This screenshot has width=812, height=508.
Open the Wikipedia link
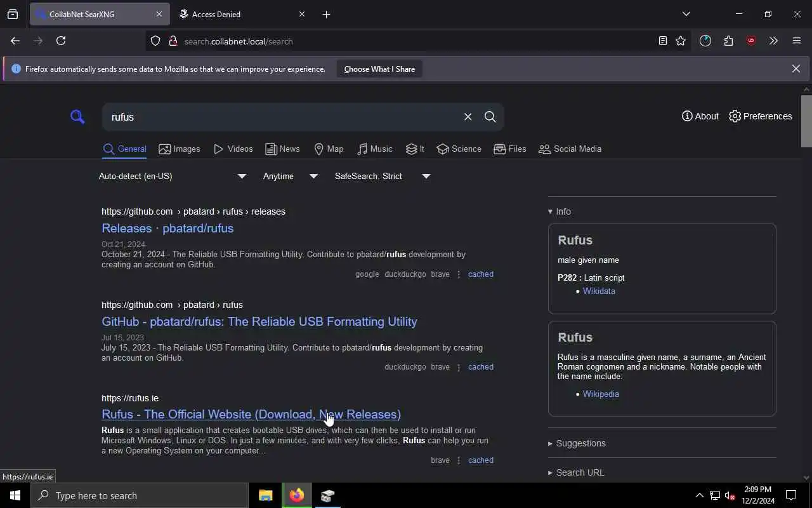coord(601,394)
